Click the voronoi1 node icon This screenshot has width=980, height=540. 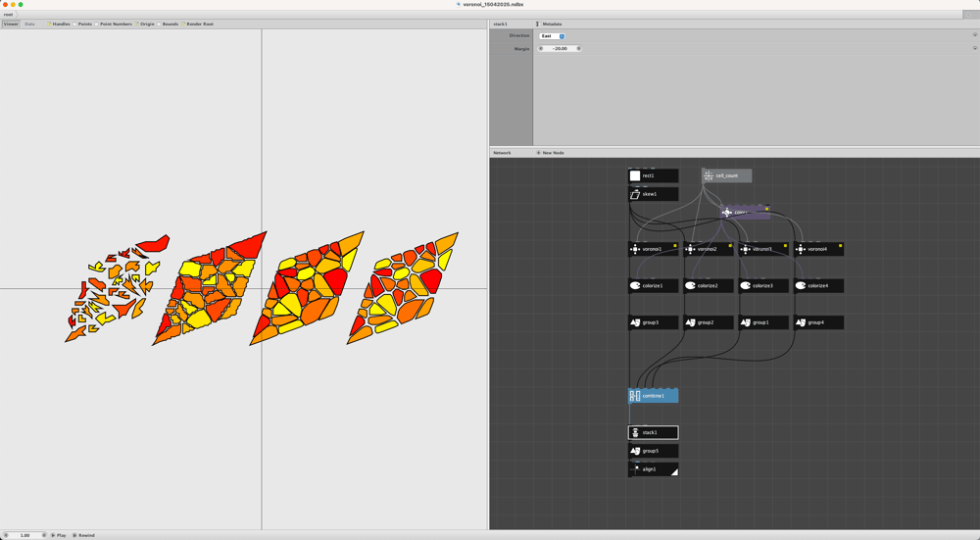635,249
